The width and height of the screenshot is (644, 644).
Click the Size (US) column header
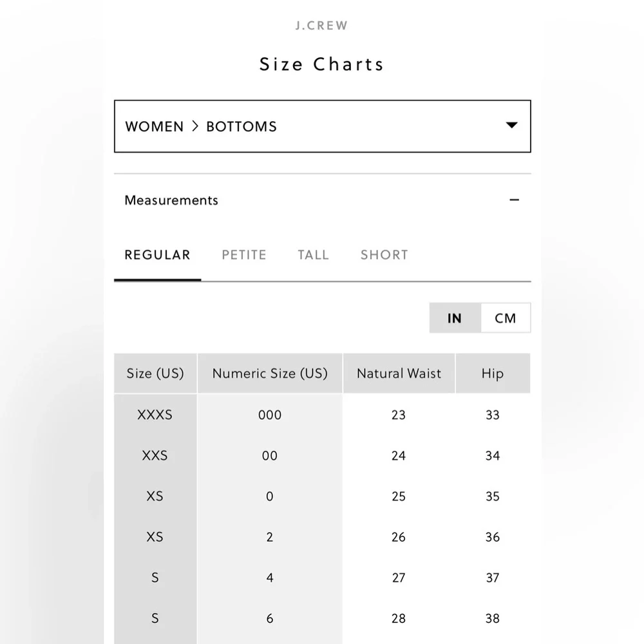click(155, 374)
